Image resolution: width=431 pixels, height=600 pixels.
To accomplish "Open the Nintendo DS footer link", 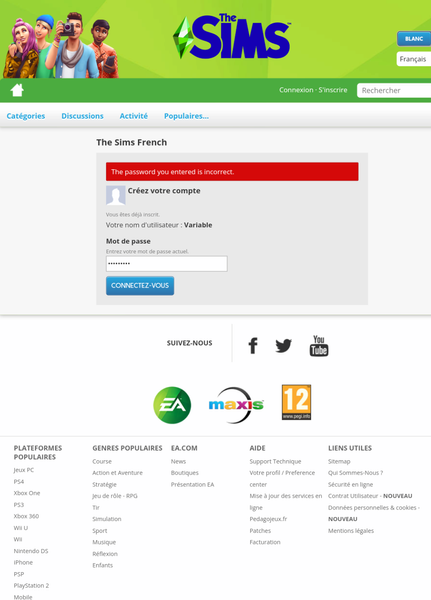I will tap(31, 551).
